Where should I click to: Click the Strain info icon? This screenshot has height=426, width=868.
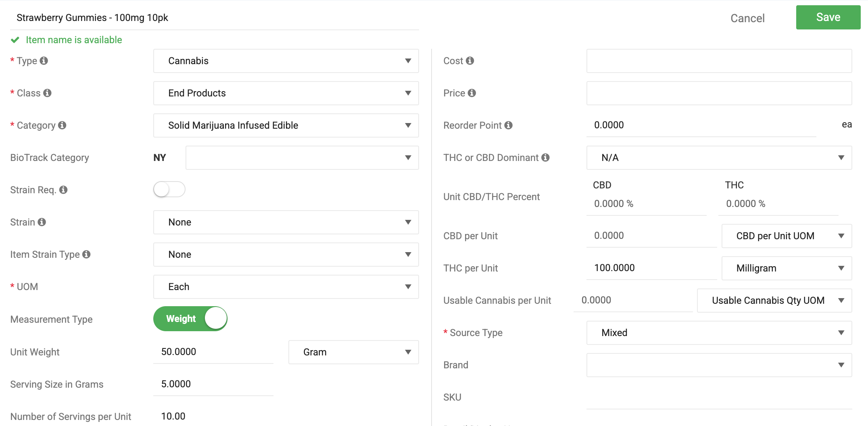click(42, 222)
